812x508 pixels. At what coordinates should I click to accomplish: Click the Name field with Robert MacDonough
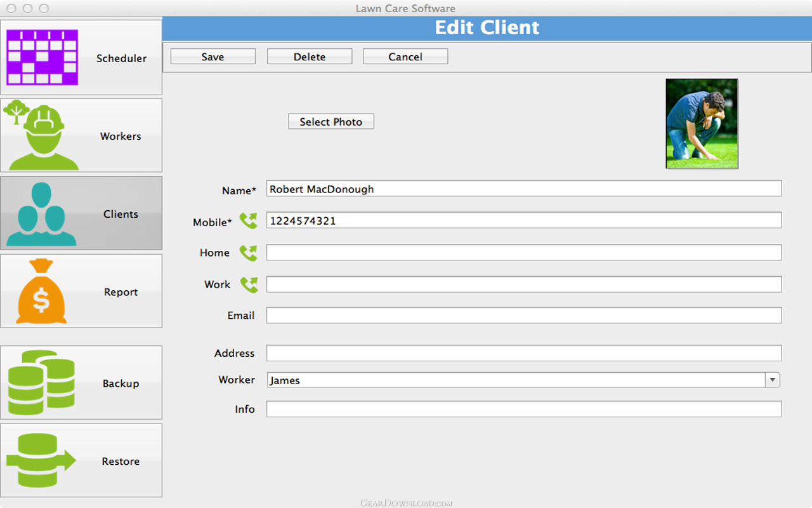[x=524, y=189]
